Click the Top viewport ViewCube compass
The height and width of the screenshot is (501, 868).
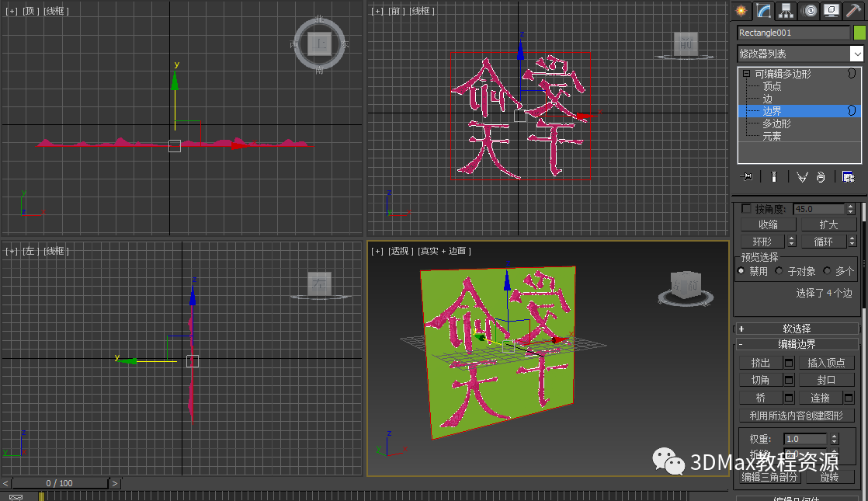click(319, 43)
